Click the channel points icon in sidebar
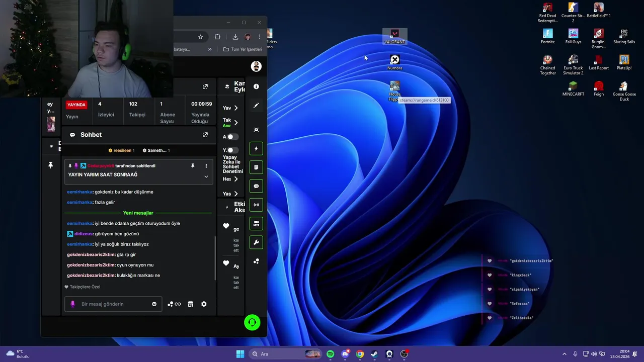Image resolution: width=644 pixels, height=362 pixels. pos(256,261)
